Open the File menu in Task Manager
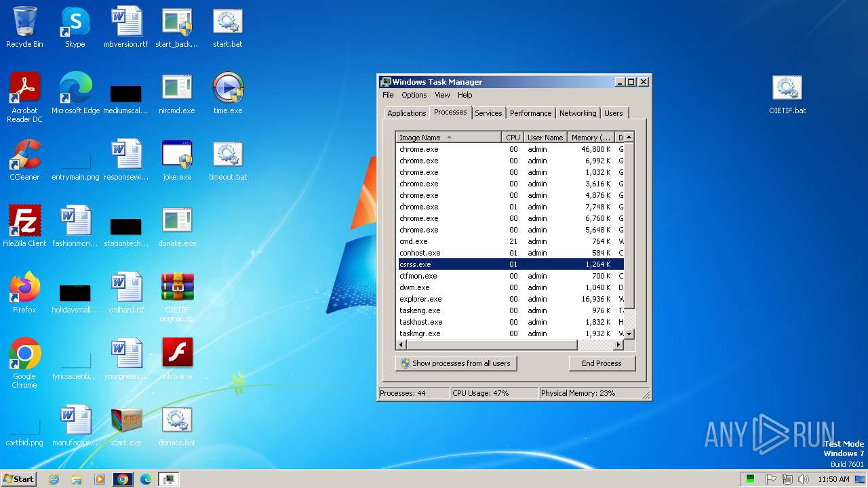The width and height of the screenshot is (868, 488). 388,95
